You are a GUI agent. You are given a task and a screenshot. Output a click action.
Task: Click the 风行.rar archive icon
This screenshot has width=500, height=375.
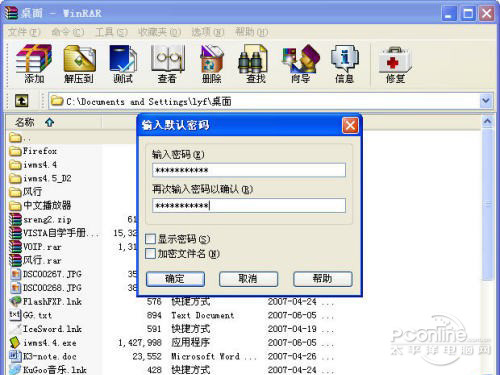pyautogui.click(x=15, y=260)
